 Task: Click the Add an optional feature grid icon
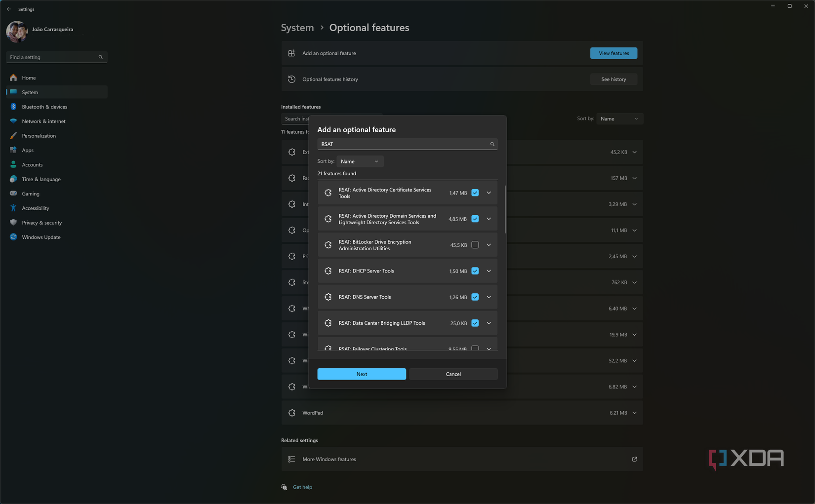(x=292, y=53)
